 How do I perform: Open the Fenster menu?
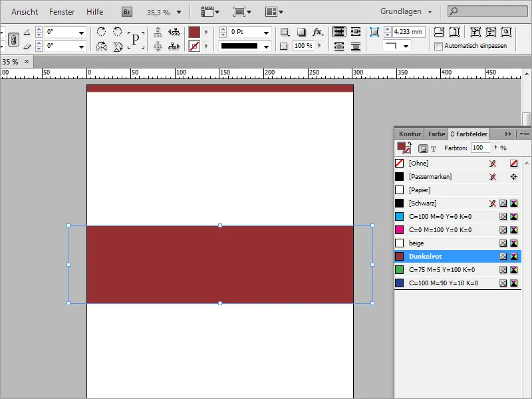pyautogui.click(x=62, y=12)
